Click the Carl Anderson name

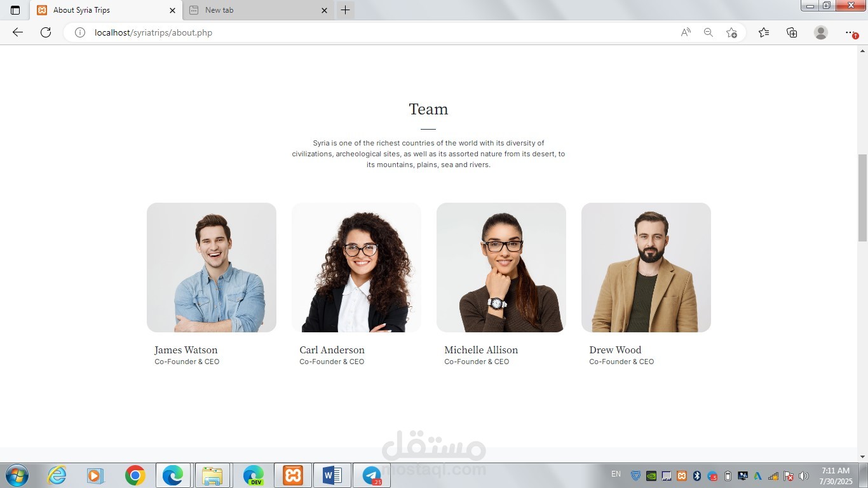click(332, 350)
